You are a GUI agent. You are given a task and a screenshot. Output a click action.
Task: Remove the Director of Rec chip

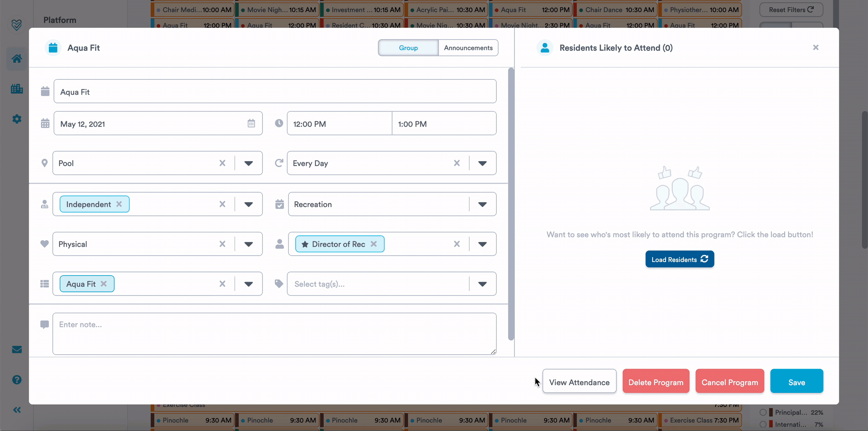(x=374, y=244)
